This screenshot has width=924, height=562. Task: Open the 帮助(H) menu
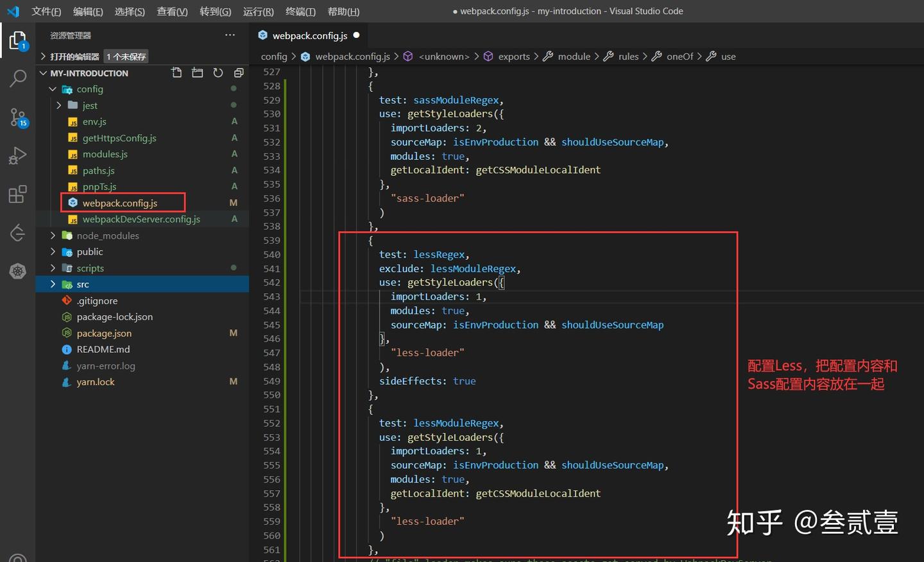343,12
